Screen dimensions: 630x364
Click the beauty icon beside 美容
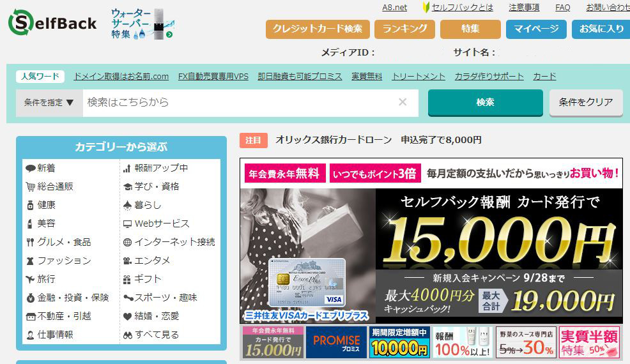tap(30, 224)
